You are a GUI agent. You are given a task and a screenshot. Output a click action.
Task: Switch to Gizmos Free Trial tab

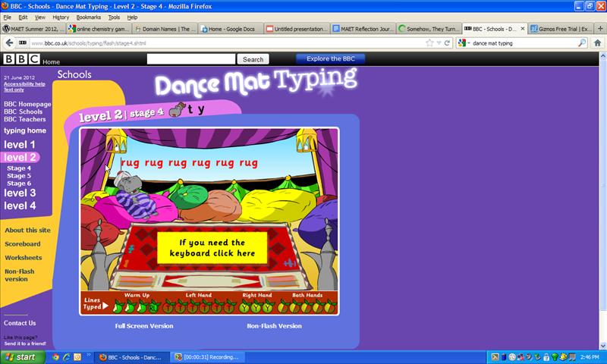[x=561, y=29]
